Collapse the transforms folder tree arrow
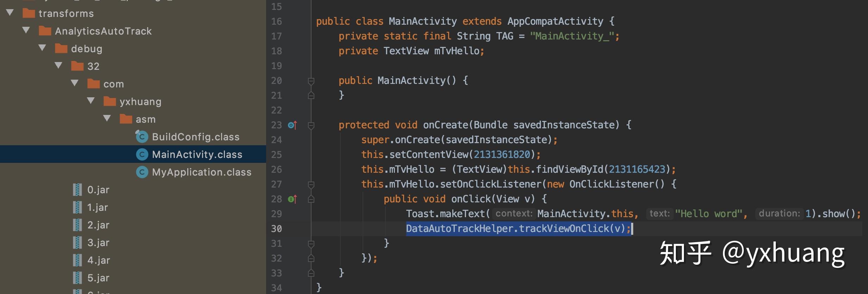The height and width of the screenshot is (294, 868). tap(10, 13)
